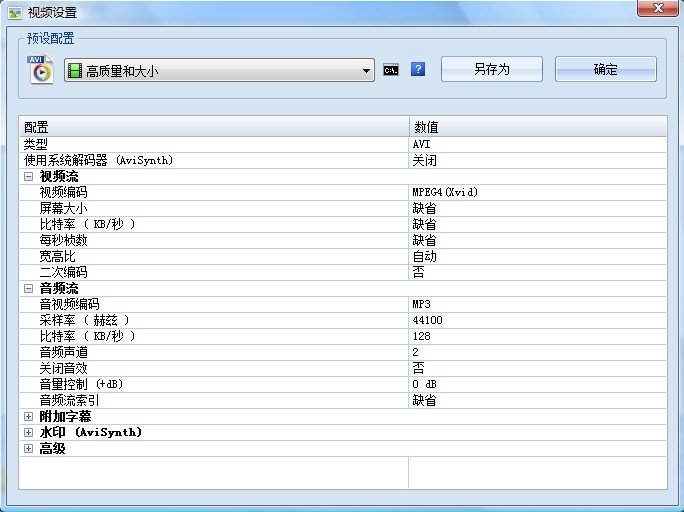Screen dimensions: 684x512
Task: Click the 数值 column header
Action: pos(538,127)
